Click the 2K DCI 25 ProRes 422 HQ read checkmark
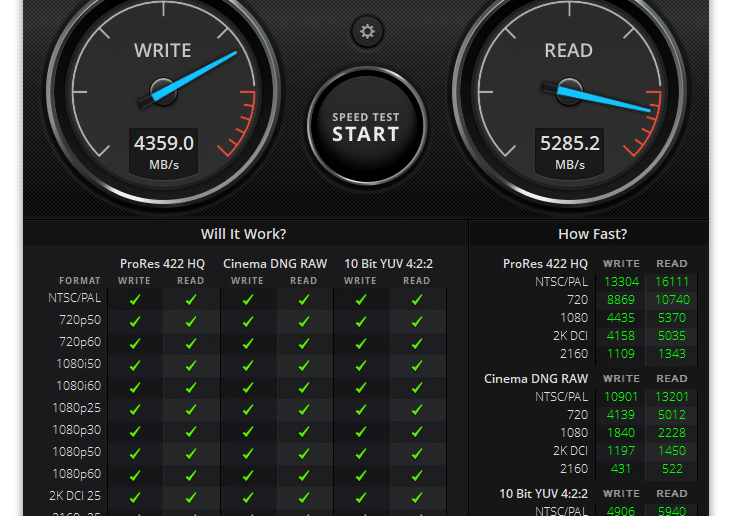The height and width of the screenshot is (516, 732). pyautogui.click(x=190, y=497)
